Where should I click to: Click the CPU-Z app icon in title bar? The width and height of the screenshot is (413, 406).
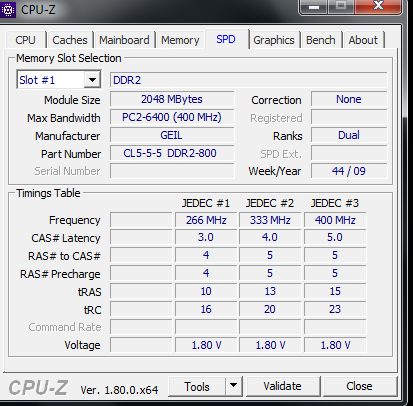pyautogui.click(x=7, y=10)
